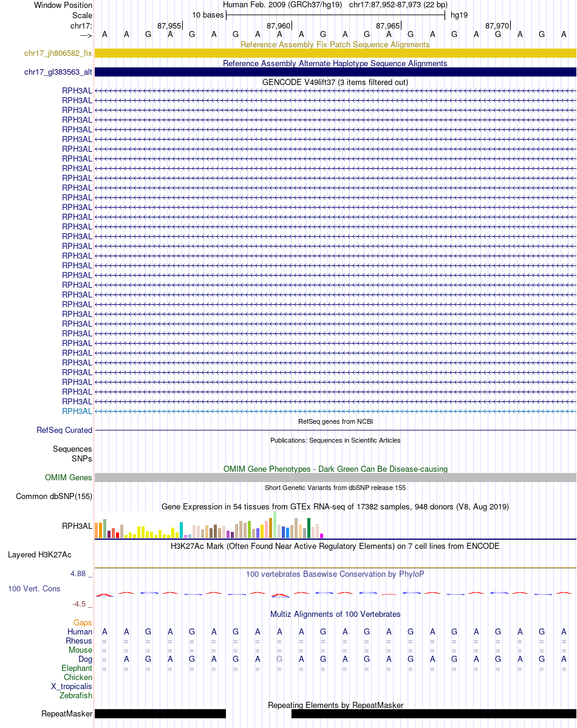Open OMIM Gene Phenotypes track title

click(335, 469)
